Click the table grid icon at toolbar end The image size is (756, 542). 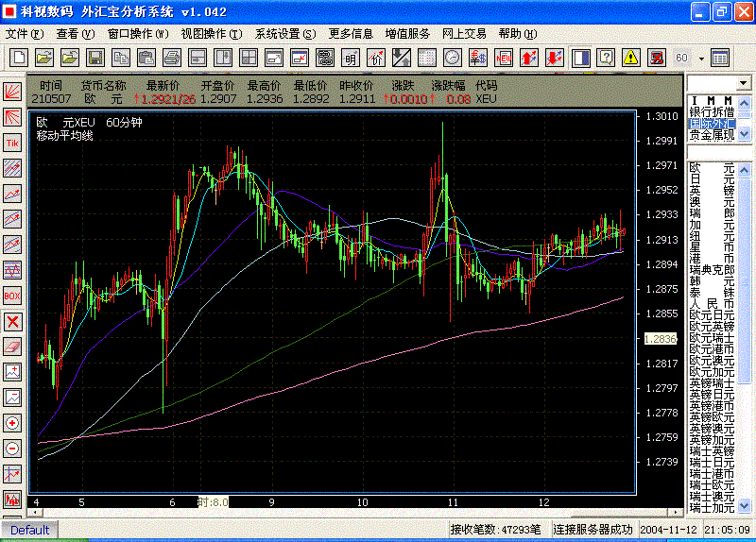pos(720,58)
